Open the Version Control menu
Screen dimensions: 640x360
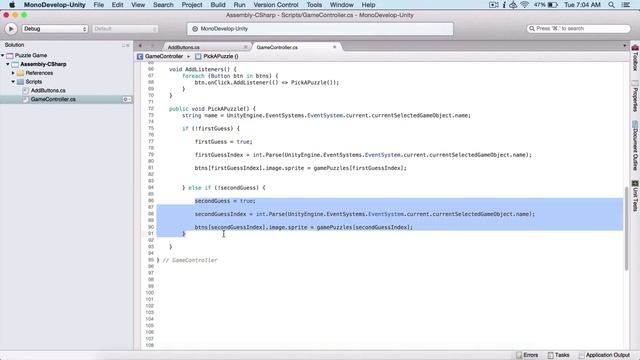coord(276,5)
